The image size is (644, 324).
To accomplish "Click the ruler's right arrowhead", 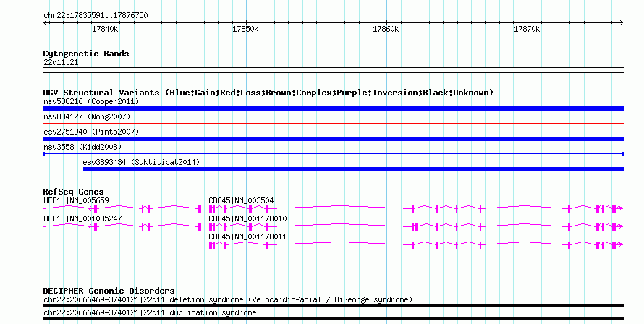I will pyautogui.click(x=622, y=23).
